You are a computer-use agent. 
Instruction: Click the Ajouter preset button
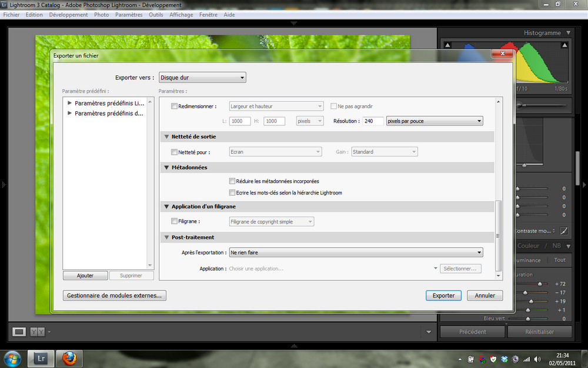[x=85, y=276]
